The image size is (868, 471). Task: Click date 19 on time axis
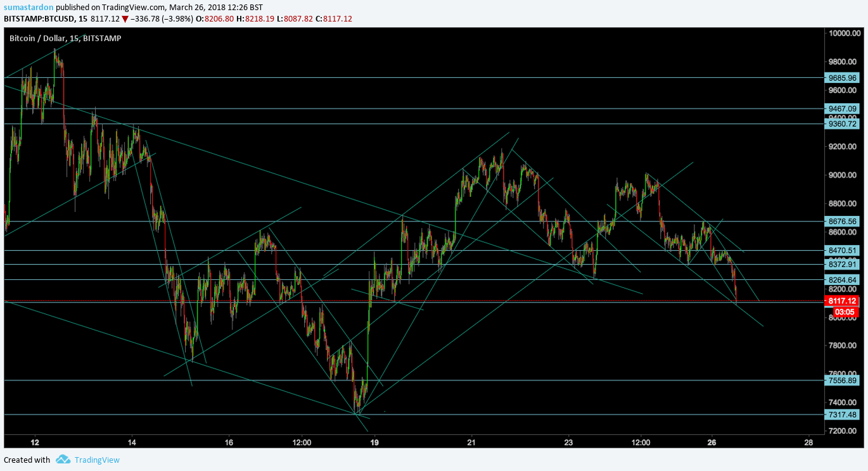click(x=374, y=442)
